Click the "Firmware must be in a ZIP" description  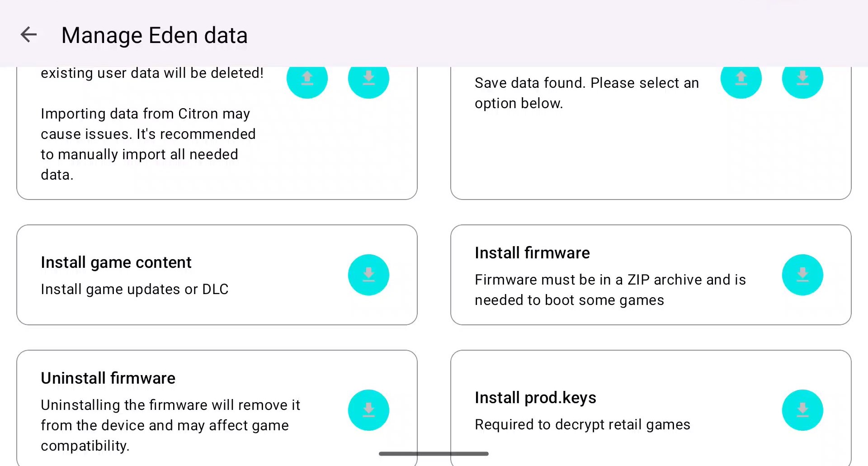610,290
